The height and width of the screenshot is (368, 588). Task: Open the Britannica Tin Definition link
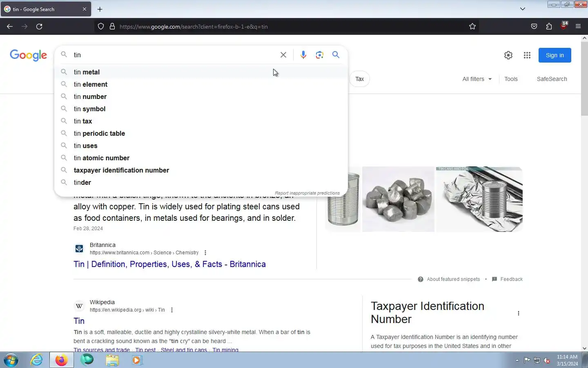[x=169, y=264]
